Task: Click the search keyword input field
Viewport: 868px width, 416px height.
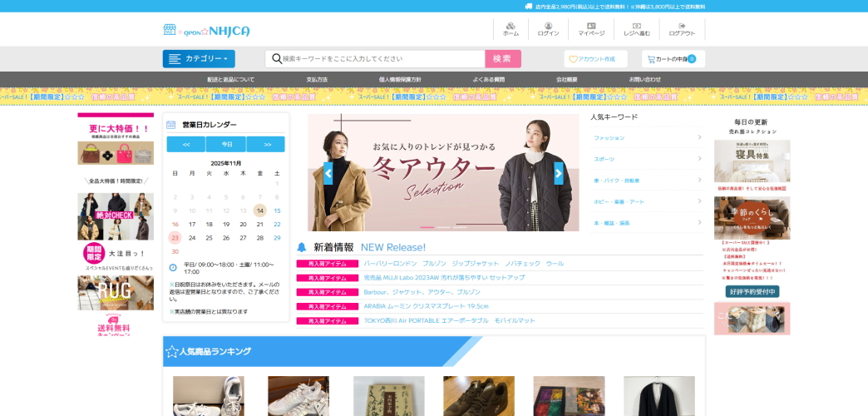Action: (x=382, y=59)
